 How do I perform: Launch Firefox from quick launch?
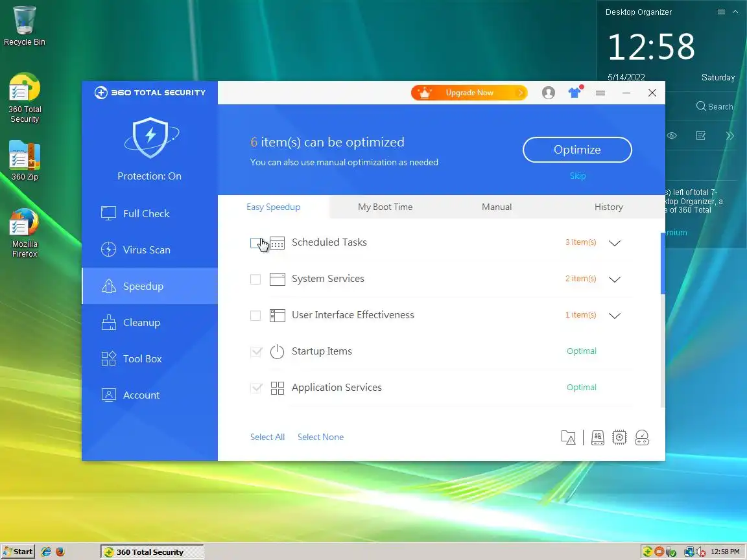(x=60, y=552)
